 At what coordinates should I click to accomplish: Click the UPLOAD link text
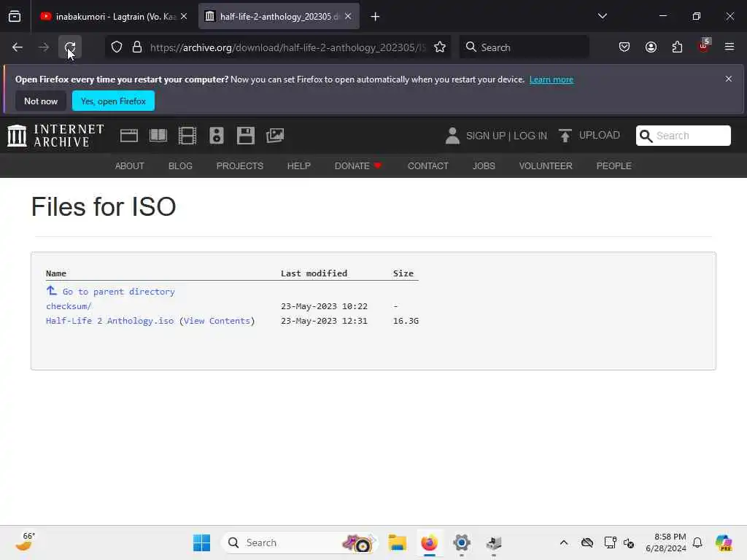coord(600,135)
